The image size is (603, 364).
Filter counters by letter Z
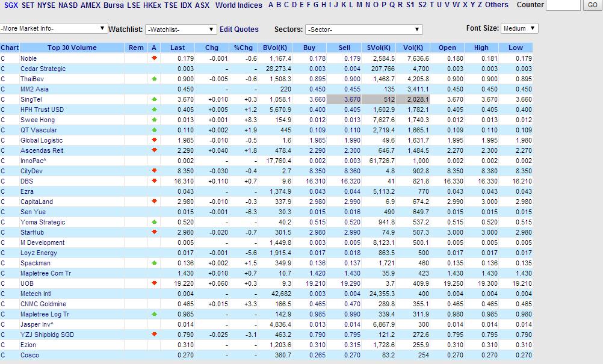click(x=480, y=5)
